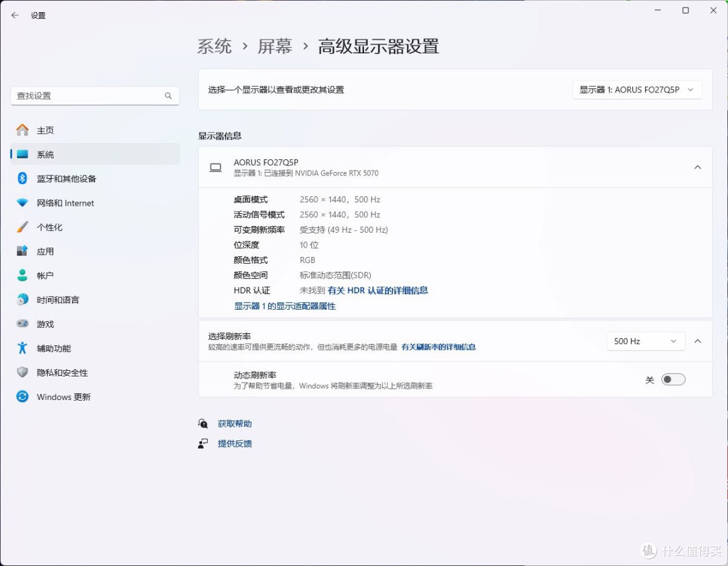Click the 帐户 person icon
728x566 pixels.
pyautogui.click(x=22, y=275)
